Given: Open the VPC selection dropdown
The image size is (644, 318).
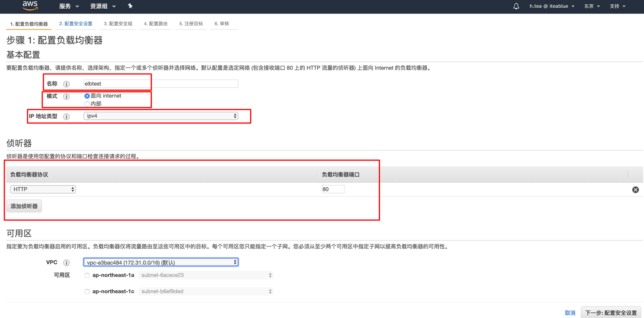Looking at the screenshot, I should [161, 263].
